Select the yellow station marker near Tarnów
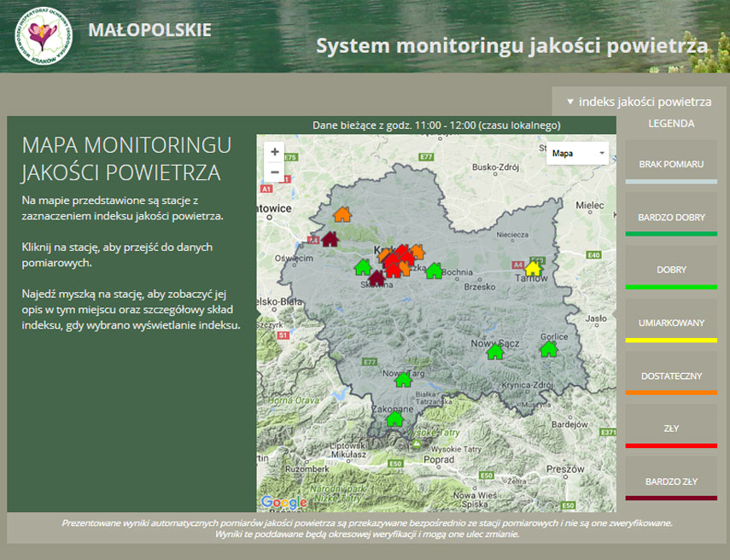 (534, 270)
